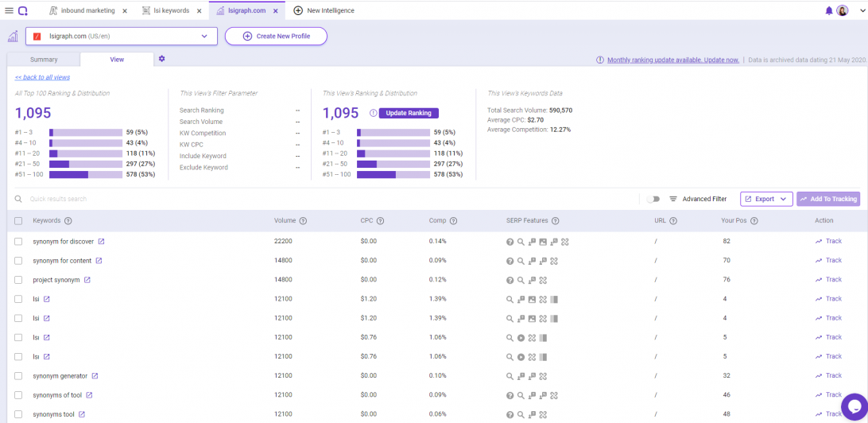The height and width of the screenshot is (423, 868).
Task: Click the SERP Features help icon
Action: point(556,221)
